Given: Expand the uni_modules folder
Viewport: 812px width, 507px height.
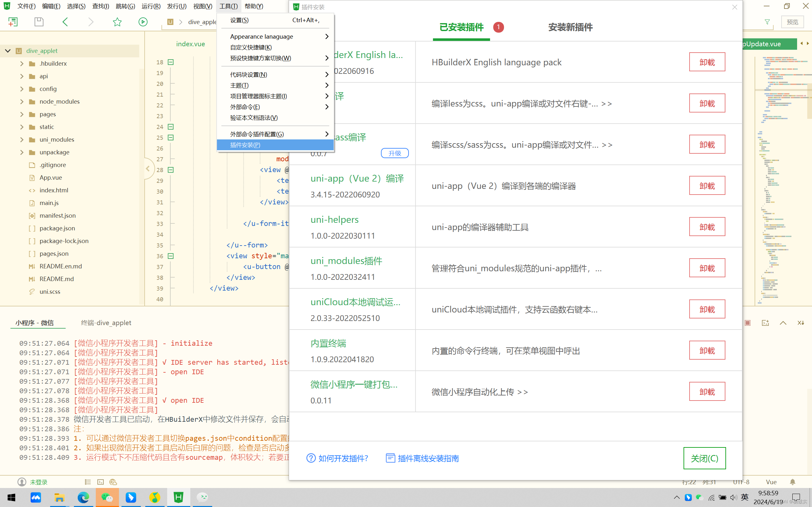Looking at the screenshot, I should point(22,139).
